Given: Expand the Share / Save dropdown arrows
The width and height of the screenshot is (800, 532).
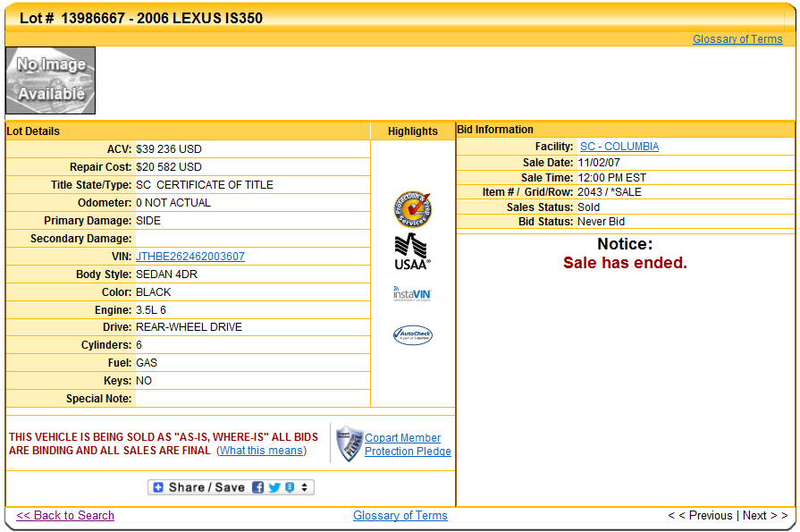Looking at the screenshot, I should [x=305, y=487].
